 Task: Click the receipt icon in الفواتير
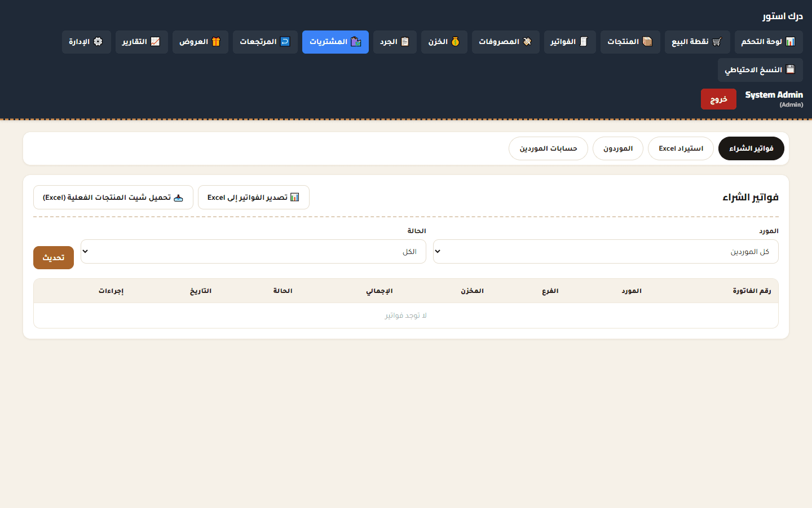(x=584, y=42)
